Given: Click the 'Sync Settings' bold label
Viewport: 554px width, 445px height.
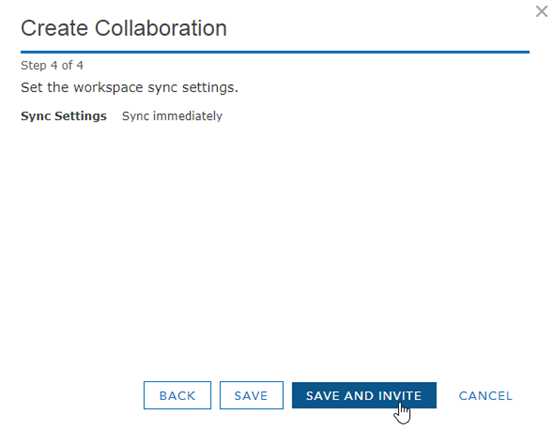Looking at the screenshot, I should click(64, 116).
